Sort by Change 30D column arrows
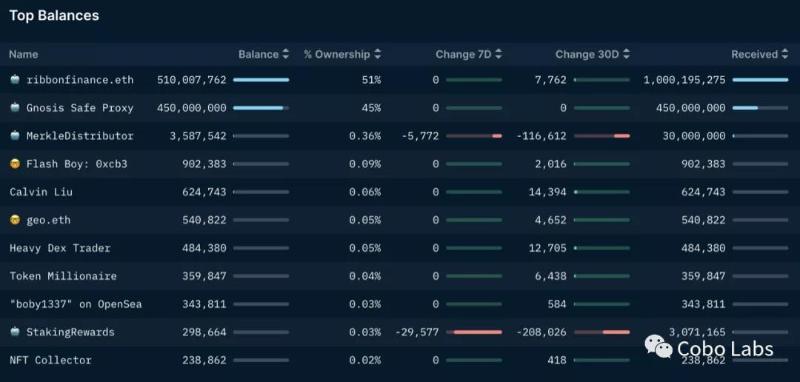 tap(626, 54)
